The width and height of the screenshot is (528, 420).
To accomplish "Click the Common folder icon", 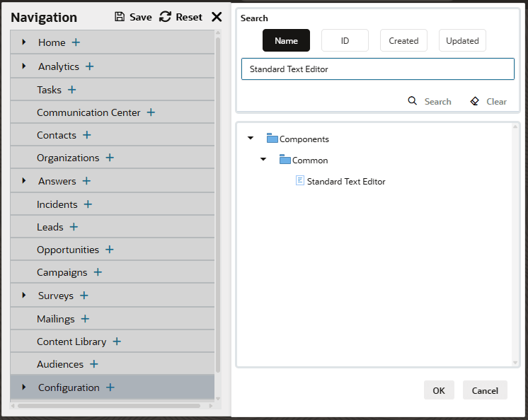I will tap(285, 159).
